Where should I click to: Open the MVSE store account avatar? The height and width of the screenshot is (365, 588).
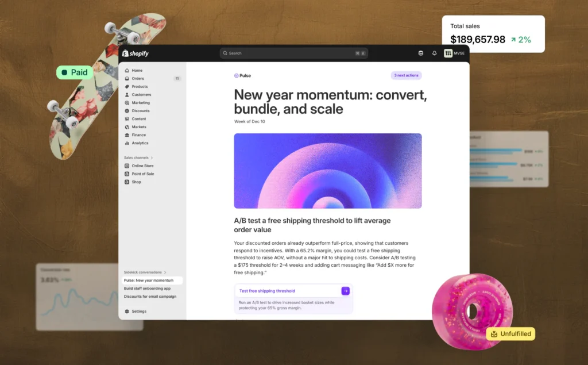pyautogui.click(x=448, y=53)
